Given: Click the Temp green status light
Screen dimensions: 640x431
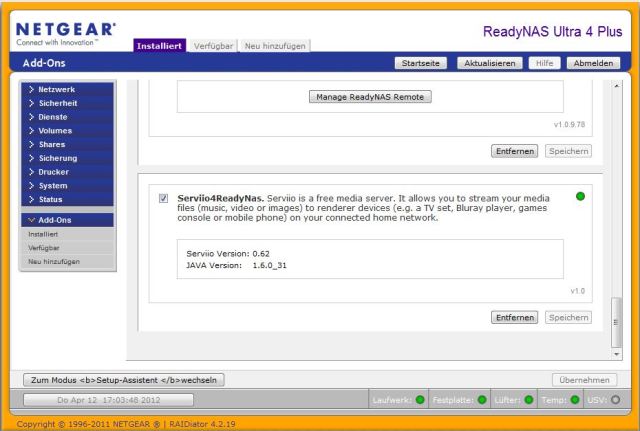Looking at the screenshot, I should click(x=575, y=400).
